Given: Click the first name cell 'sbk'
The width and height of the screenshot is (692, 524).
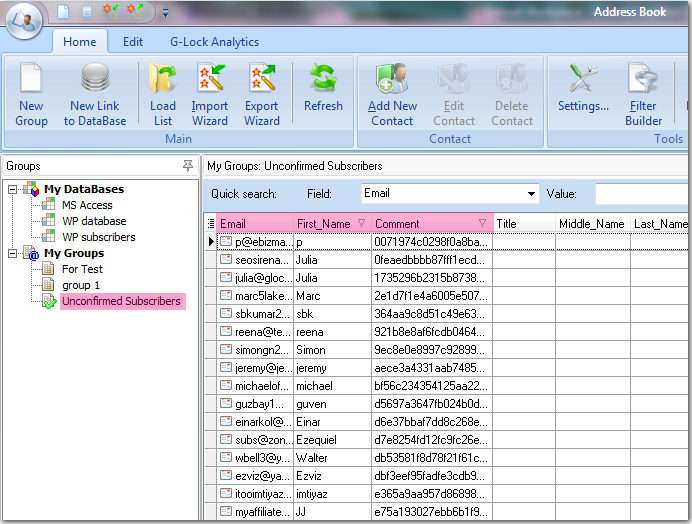Looking at the screenshot, I should (x=332, y=314).
